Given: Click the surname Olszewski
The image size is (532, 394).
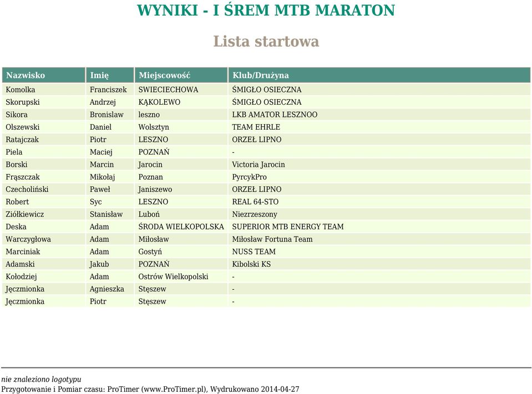Looking at the screenshot, I should pyautogui.click(x=22, y=127).
